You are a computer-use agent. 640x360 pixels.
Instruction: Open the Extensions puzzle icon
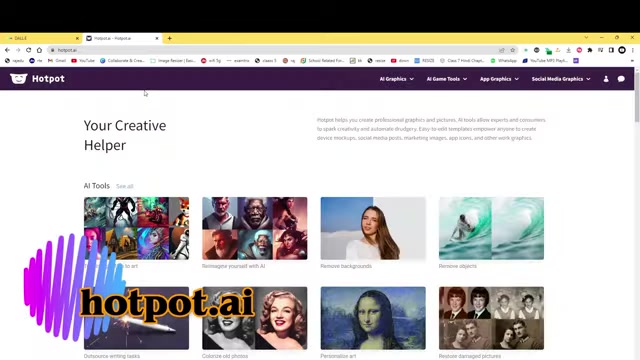tap(590, 50)
